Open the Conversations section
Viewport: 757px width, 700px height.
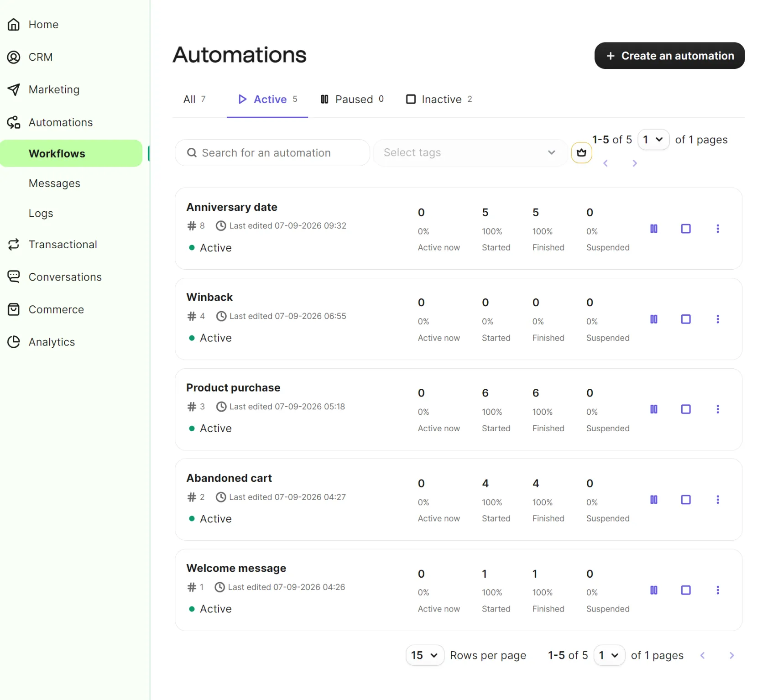pos(54,277)
